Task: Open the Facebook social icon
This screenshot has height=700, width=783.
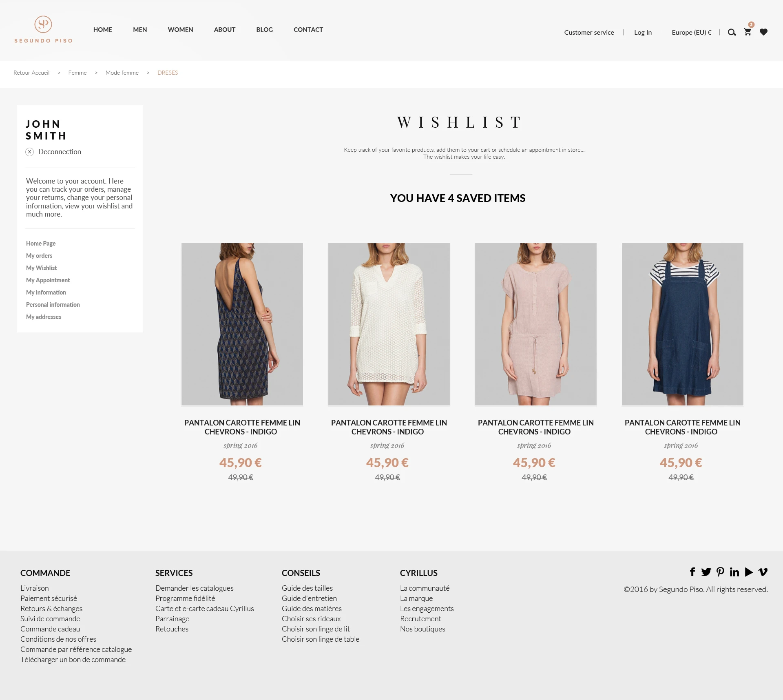Action: click(692, 572)
